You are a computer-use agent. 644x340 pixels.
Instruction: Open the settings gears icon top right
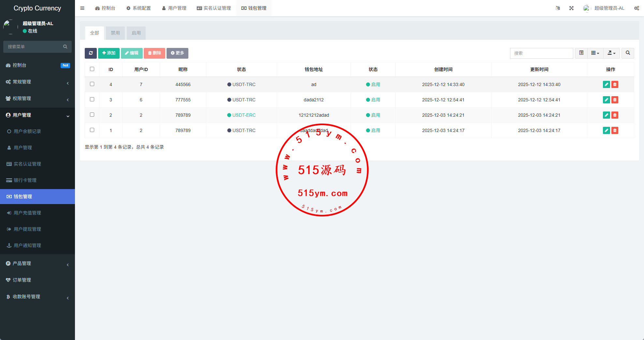pos(637,8)
